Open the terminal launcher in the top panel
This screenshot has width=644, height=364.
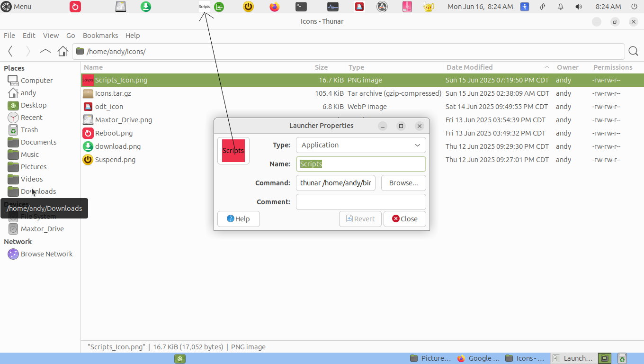point(301,7)
